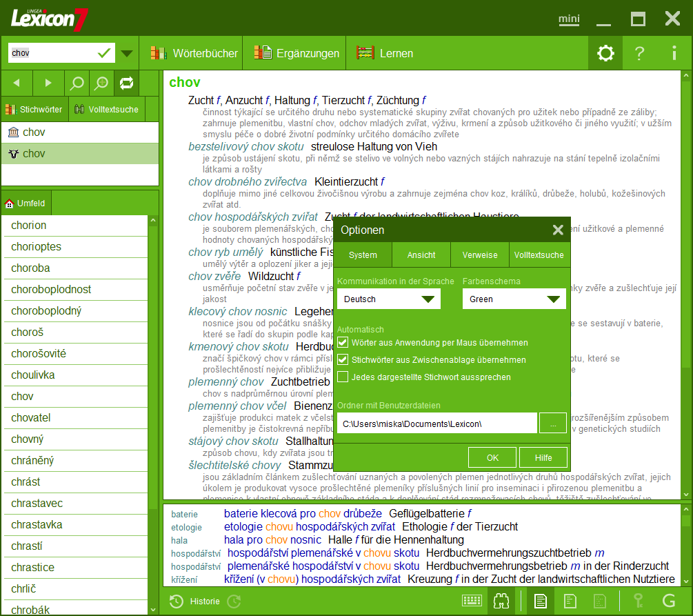Enable Jedes dargestellte Stichwort aussprechen

[x=343, y=377]
